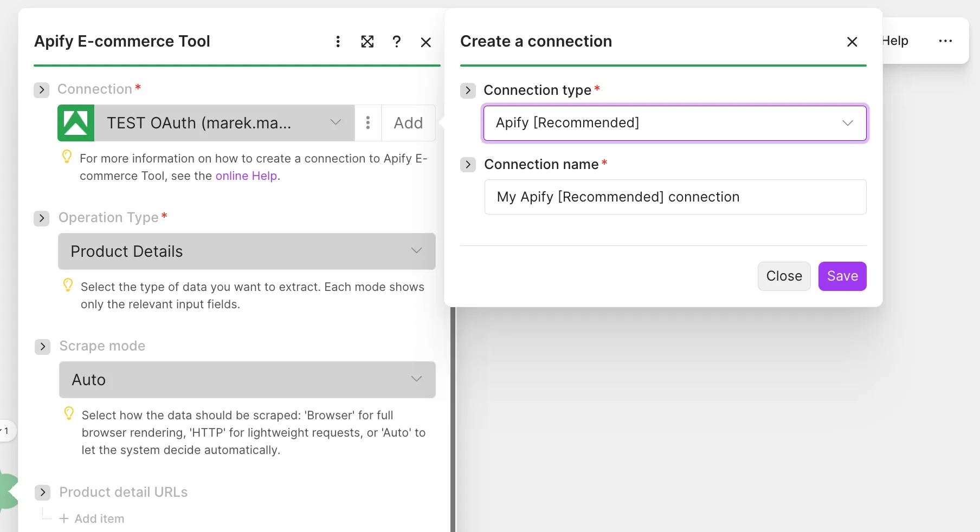The height and width of the screenshot is (532, 980).
Task: Click the lightbulb hint under Connection
Action: click(x=67, y=157)
